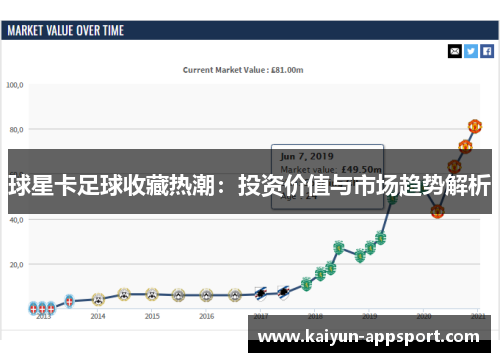Share the chart on Facebook
Viewport: 500px width, 362px height.
(x=487, y=51)
